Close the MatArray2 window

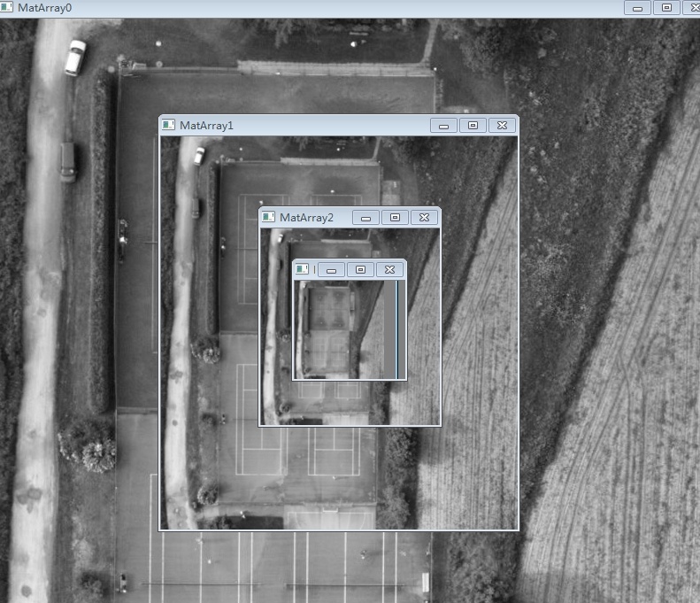coord(424,217)
